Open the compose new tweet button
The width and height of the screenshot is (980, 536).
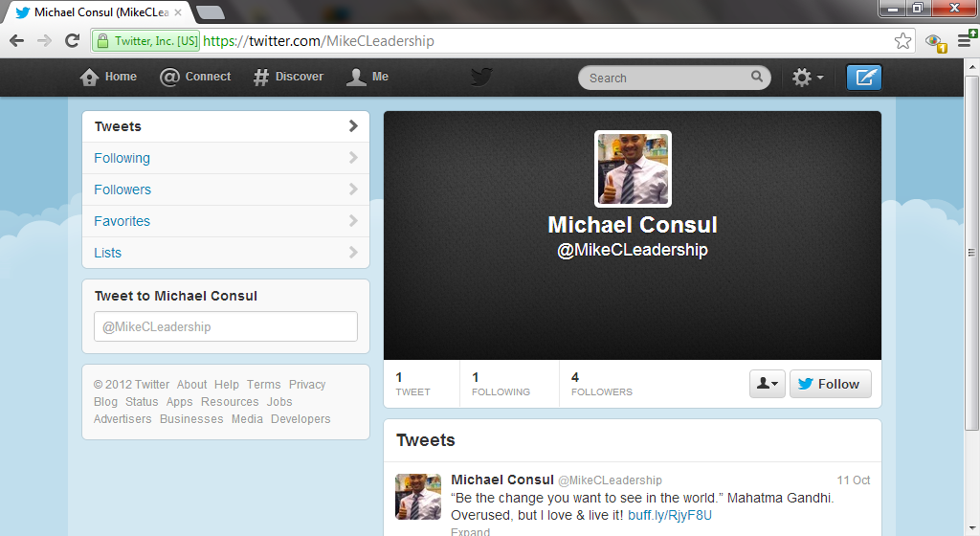(864, 78)
